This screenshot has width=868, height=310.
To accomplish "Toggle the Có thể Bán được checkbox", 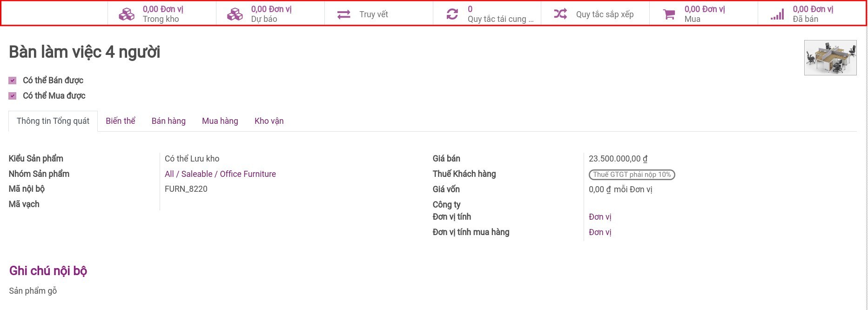I will [13, 81].
